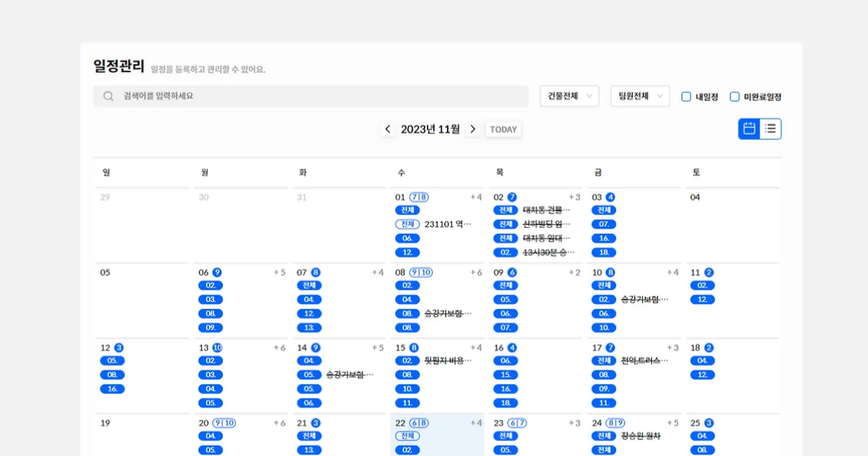Go to previous month arrow

pos(388,129)
